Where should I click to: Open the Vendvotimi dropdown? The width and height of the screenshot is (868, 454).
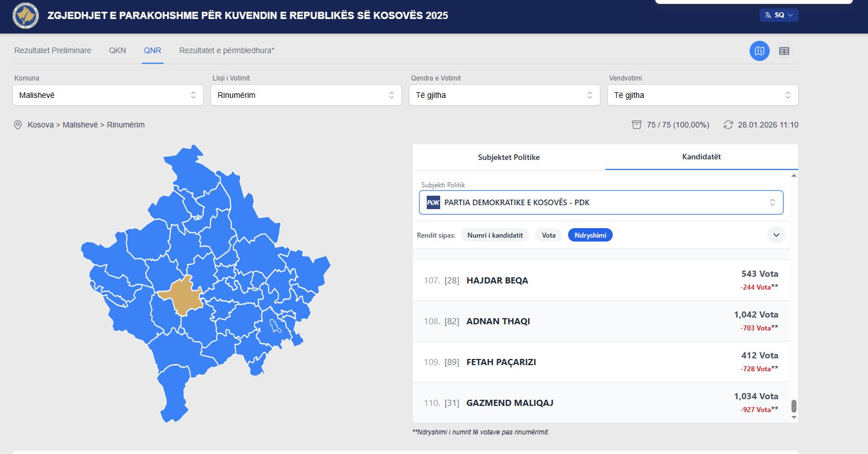[x=703, y=95]
